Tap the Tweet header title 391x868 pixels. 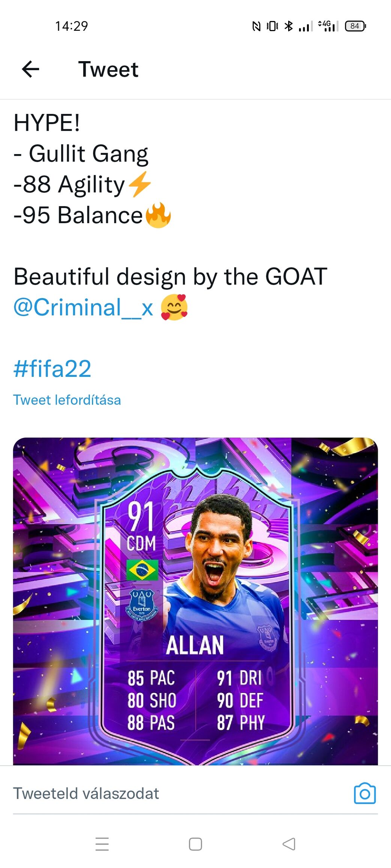(108, 69)
